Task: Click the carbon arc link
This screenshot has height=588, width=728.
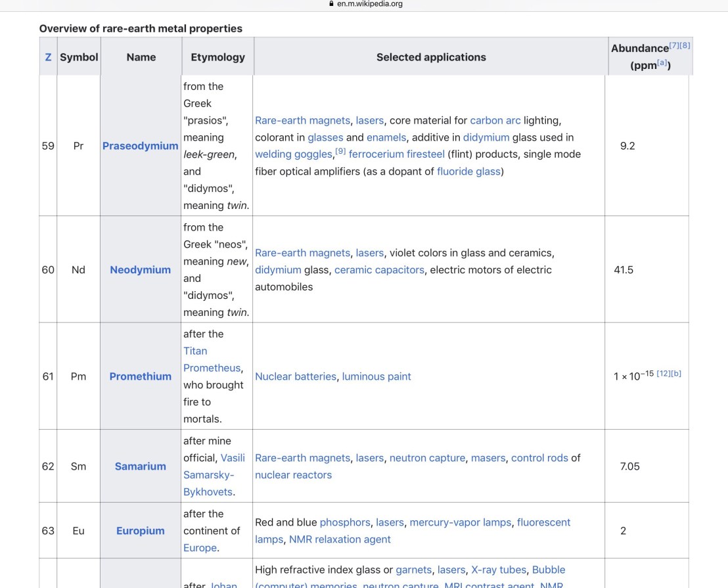Action: point(495,121)
